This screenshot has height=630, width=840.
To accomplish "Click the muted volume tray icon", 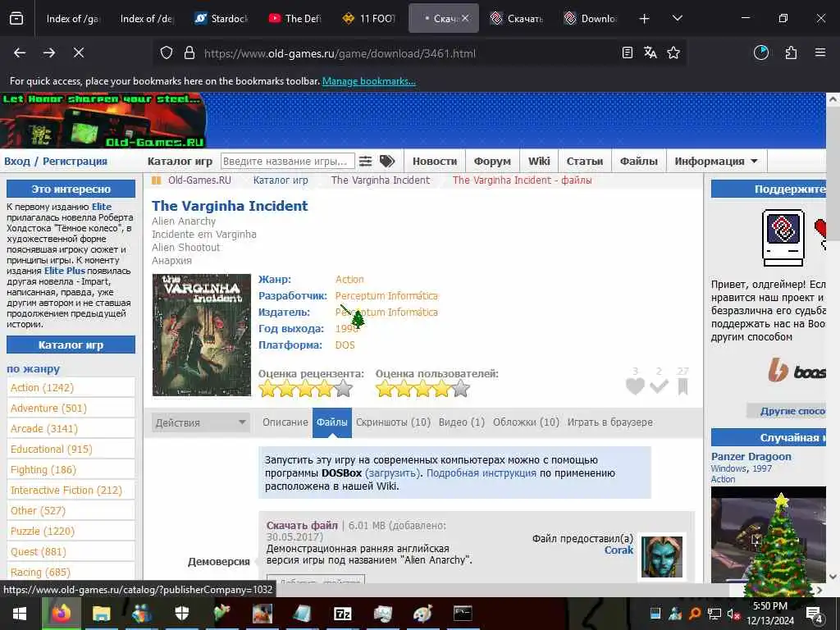I will tap(734, 614).
